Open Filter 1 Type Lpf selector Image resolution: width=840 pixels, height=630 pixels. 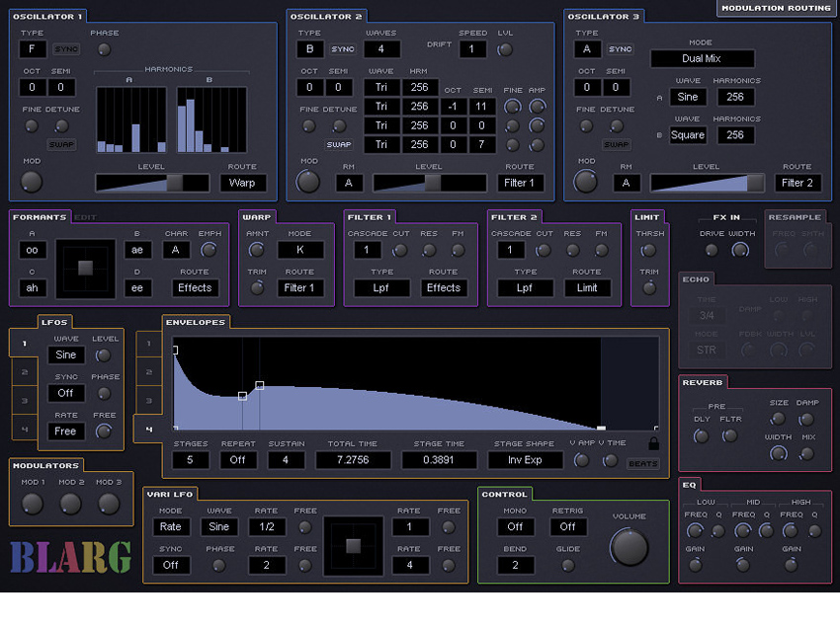tap(381, 288)
